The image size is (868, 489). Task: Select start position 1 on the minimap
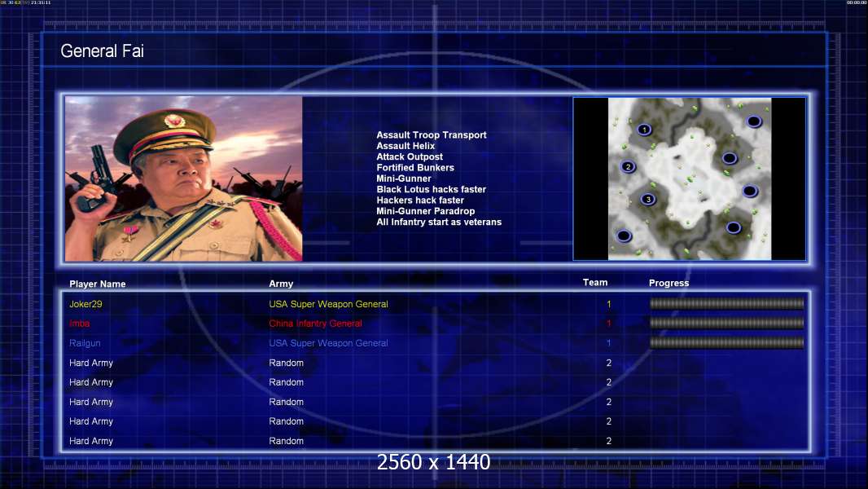(x=644, y=130)
